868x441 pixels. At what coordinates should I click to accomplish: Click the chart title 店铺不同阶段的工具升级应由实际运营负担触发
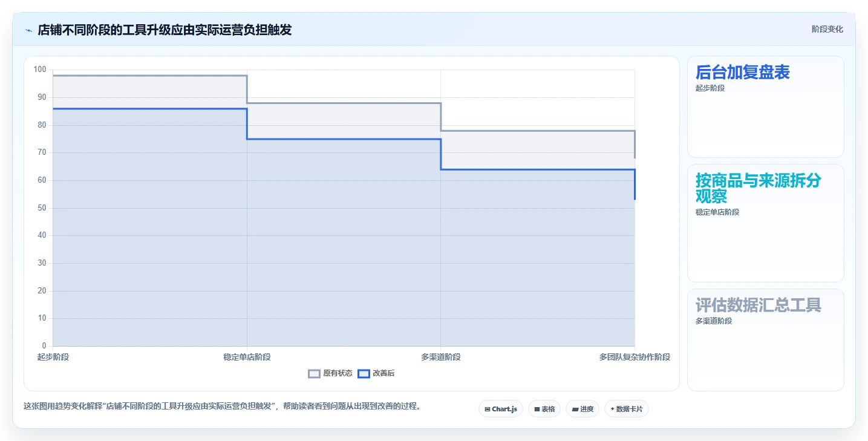(x=165, y=30)
